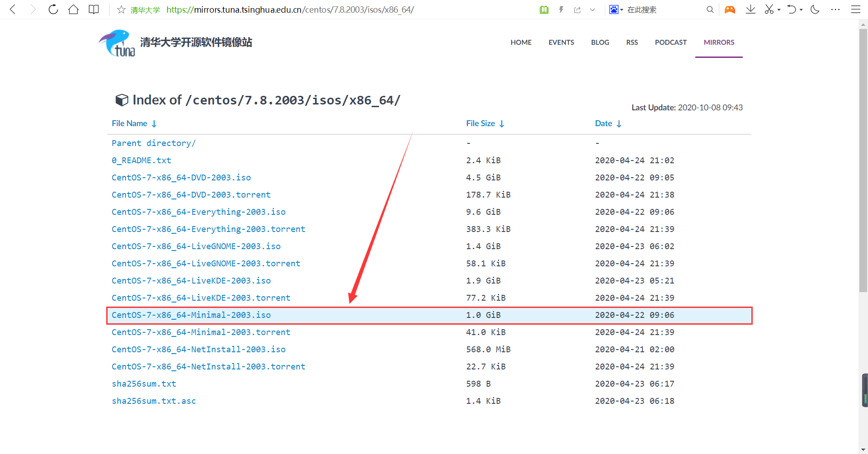Download CentOS-7-x86_64-DVD-2003.iso
Image resolution: width=868 pixels, height=454 pixels.
181,178
